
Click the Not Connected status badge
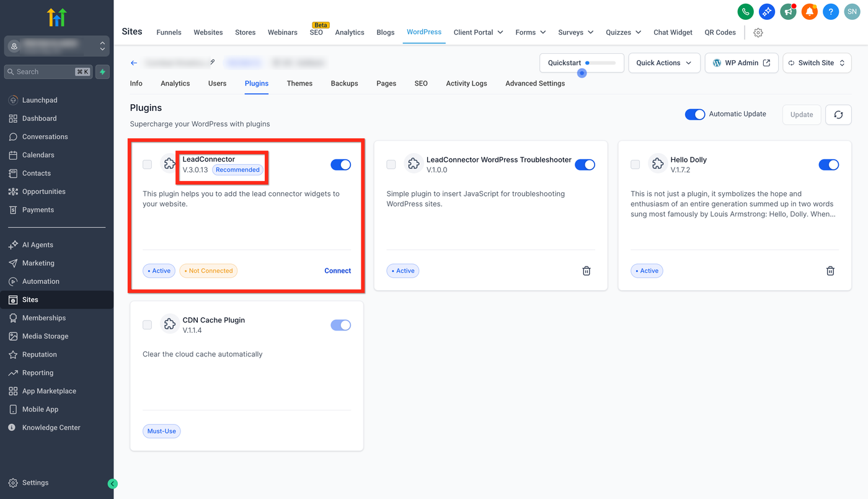click(208, 271)
